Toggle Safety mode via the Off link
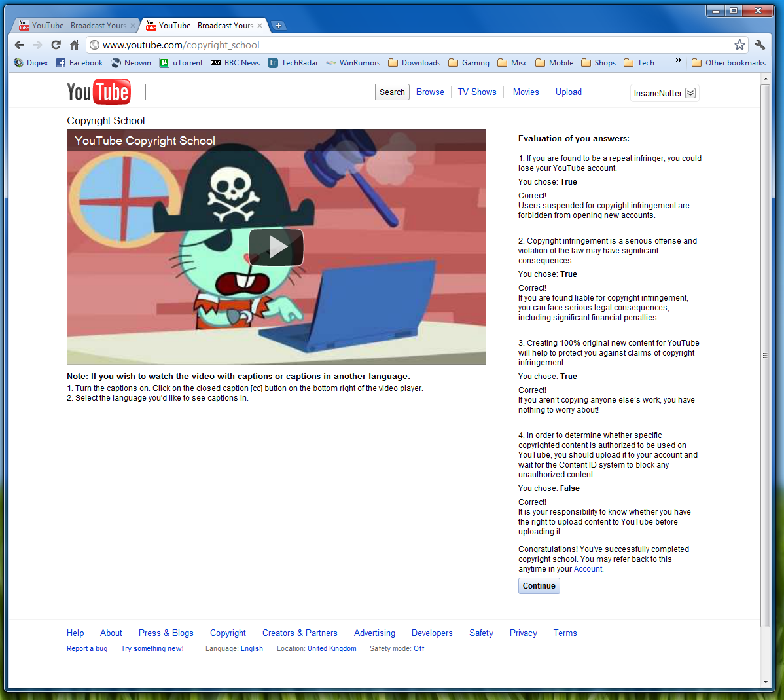This screenshot has height=700, width=784. pyautogui.click(x=419, y=648)
